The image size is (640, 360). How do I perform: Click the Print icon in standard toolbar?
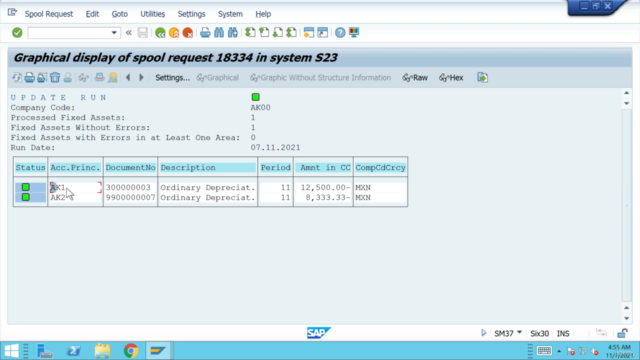[205, 33]
